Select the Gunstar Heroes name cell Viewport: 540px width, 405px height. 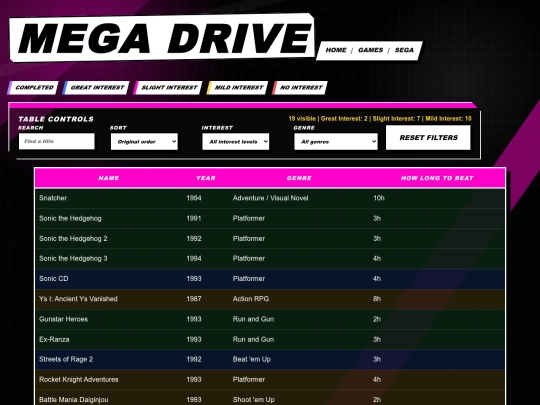click(63, 319)
